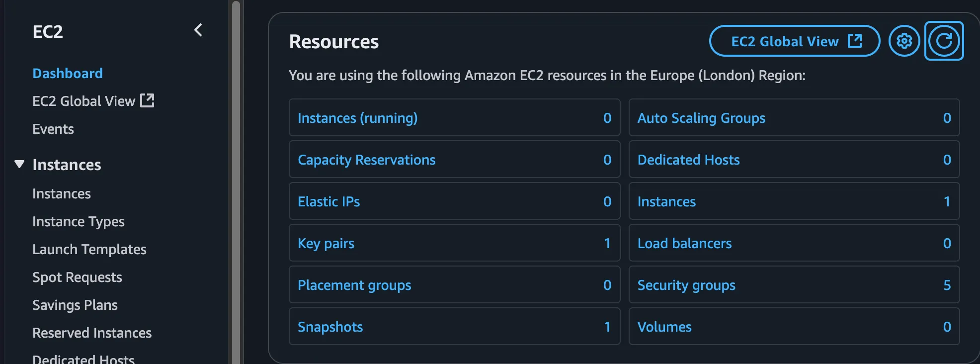Open the Auto Scaling Groups link
This screenshot has width=980, height=364.
(701, 118)
